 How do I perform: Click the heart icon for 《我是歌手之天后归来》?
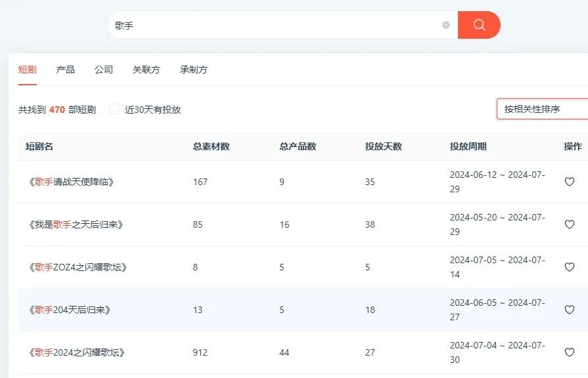[569, 224]
